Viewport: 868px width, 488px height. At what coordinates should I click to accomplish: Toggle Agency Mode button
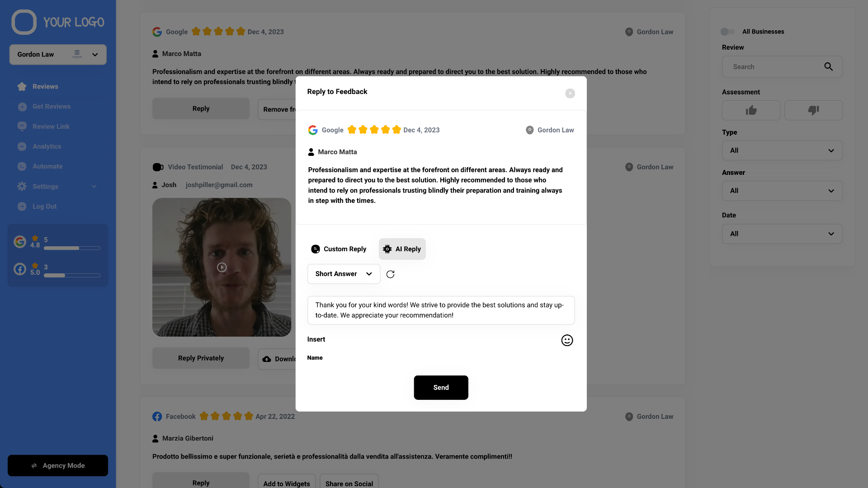[x=58, y=465]
